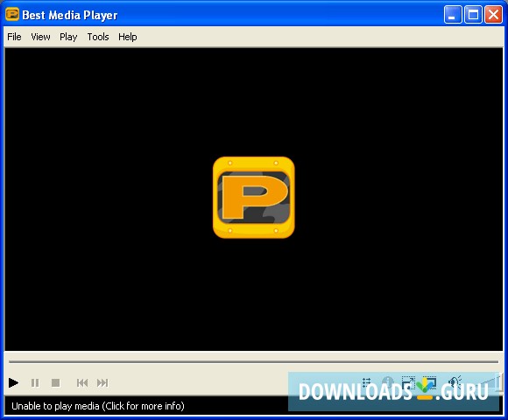This screenshot has width=508, height=420.
Task: Open the File menu
Action: [14, 37]
